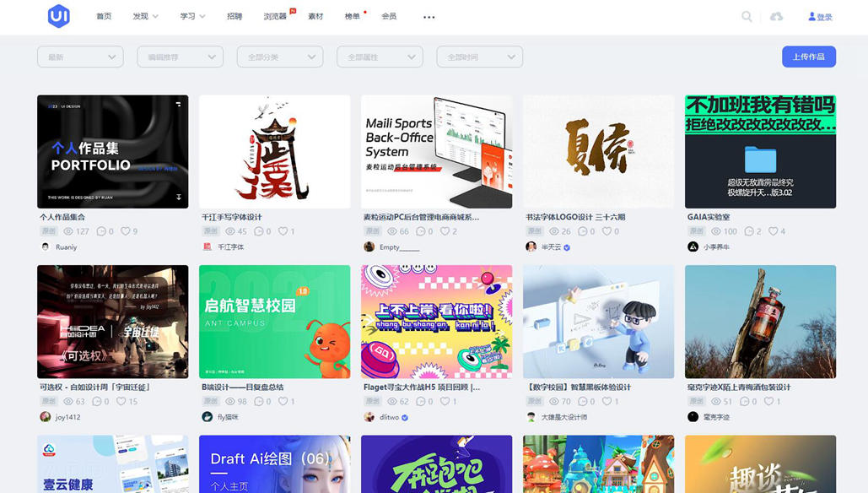Click the views eye icon under 个人作品集合
This screenshot has height=493, width=868.
(x=68, y=231)
